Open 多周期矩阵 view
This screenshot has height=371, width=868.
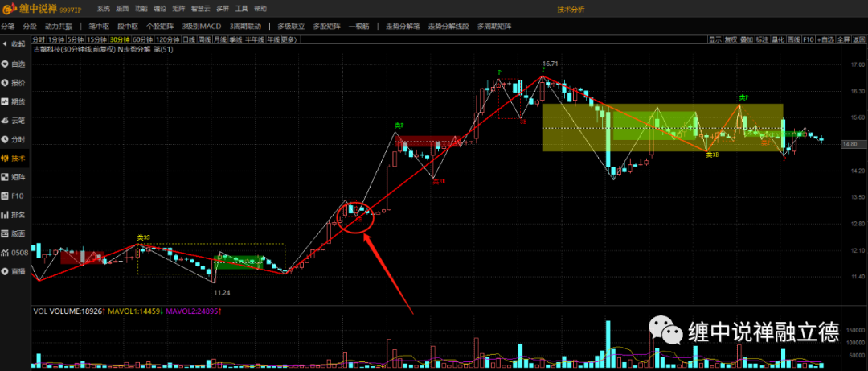pos(494,26)
